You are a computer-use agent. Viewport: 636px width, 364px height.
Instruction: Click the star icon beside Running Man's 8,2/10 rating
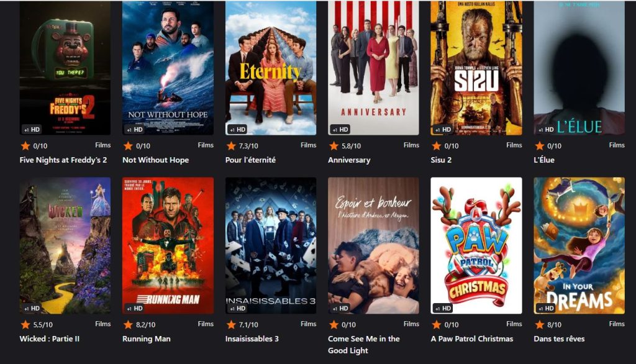[x=128, y=325]
